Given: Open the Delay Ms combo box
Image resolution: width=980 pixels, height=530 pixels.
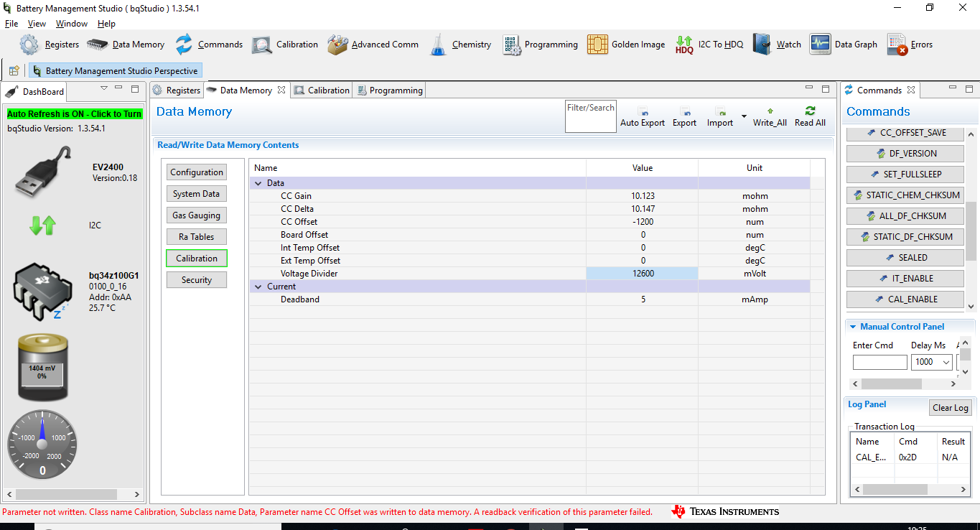Looking at the screenshot, I should 931,363.
